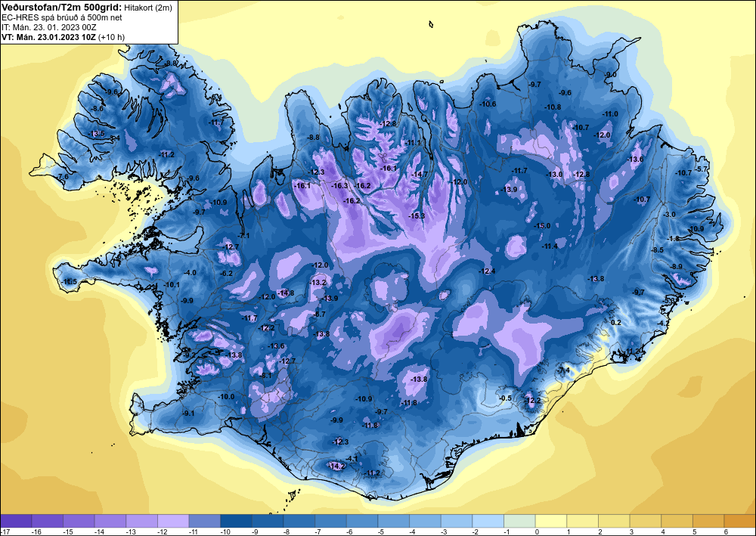
Task: Click the legend swatch between -10 and -9
Action: [236, 521]
